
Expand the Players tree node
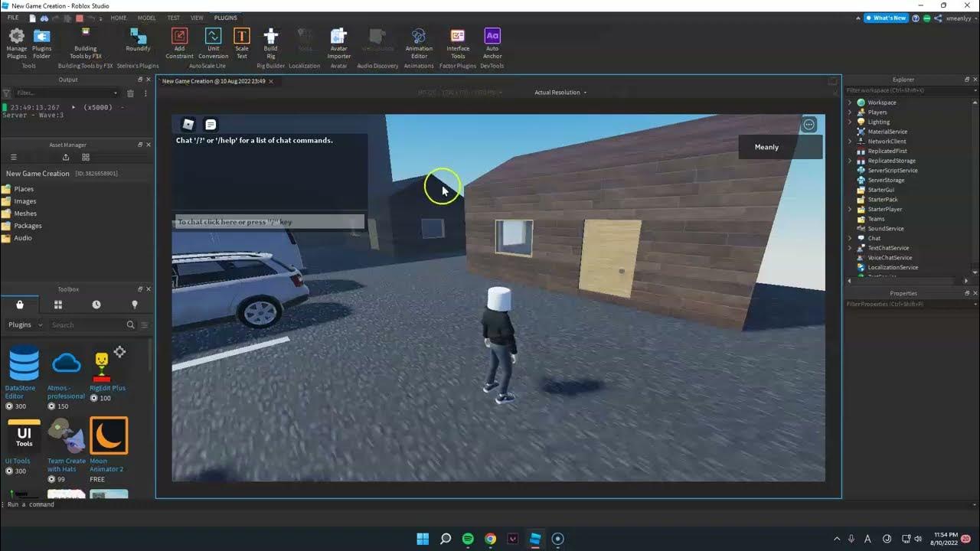tap(849, 112)
